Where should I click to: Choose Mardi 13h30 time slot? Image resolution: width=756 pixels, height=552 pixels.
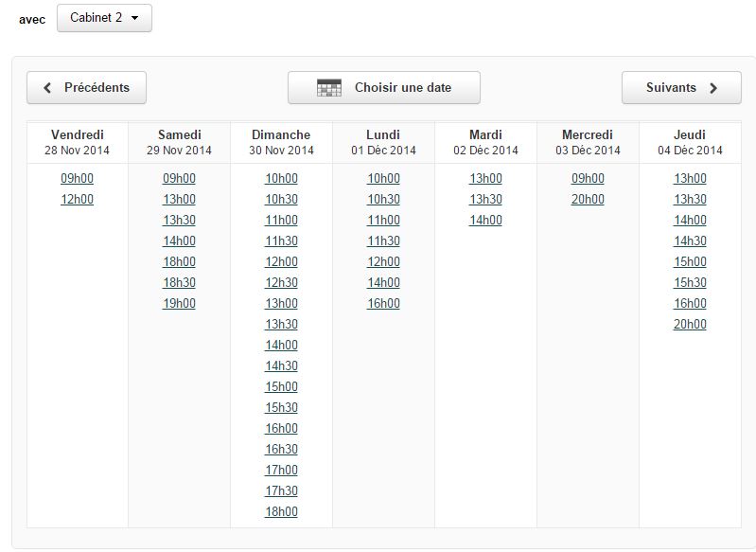pos(486,199)
